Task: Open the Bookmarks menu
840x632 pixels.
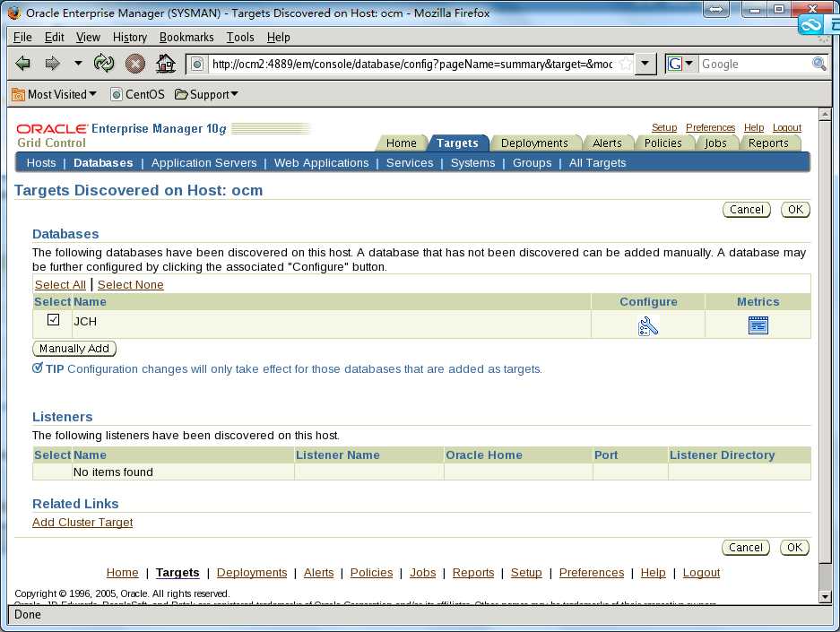Action: point(186,37)
